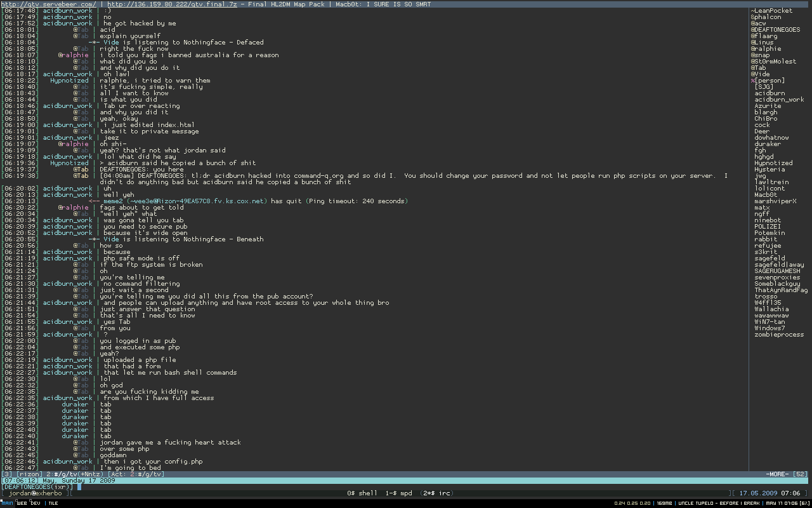Click the 'i just edited index.html' message
Image resolution: width=812 pixels, height=508 pixels.
pos(149,125)
